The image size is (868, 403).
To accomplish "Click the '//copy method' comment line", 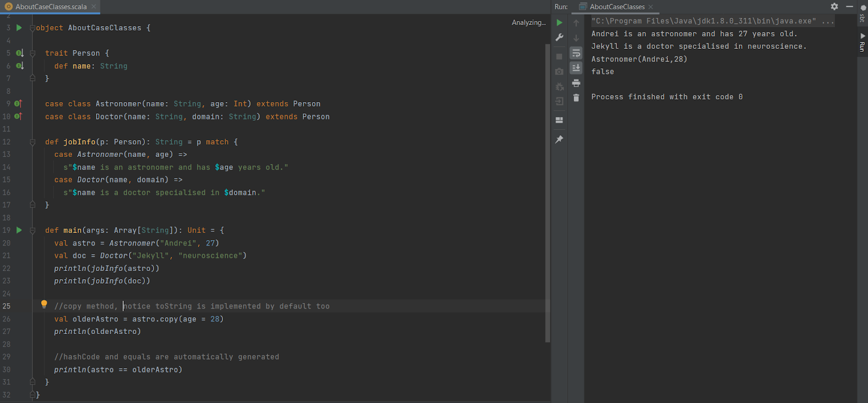I will pyautogui.click(x=192, y=306).
